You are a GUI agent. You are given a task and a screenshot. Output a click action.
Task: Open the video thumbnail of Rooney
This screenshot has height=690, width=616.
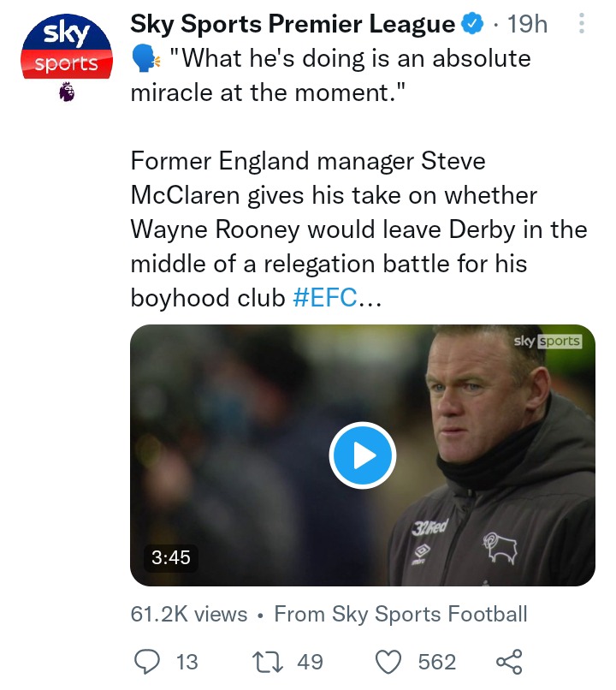coord(363,455)
